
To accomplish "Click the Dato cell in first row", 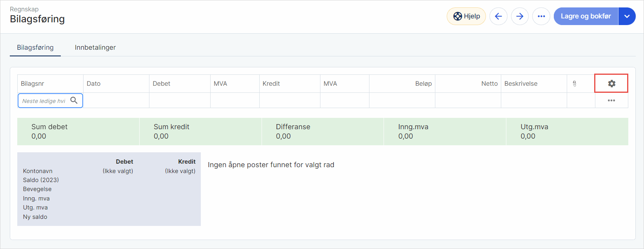I will pyautogui.click(x=116, y=101).
